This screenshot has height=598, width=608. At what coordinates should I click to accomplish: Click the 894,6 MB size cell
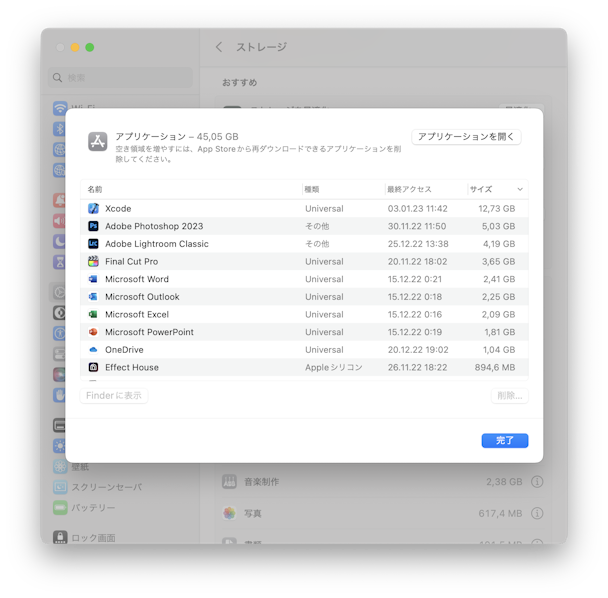click(495, 367)
